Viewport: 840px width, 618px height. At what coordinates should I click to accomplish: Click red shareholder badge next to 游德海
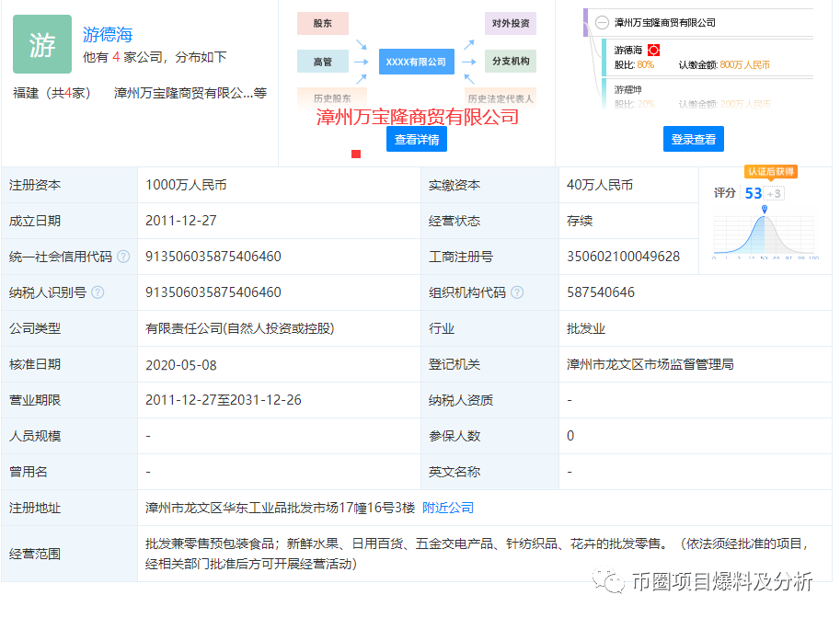(653, 51)
